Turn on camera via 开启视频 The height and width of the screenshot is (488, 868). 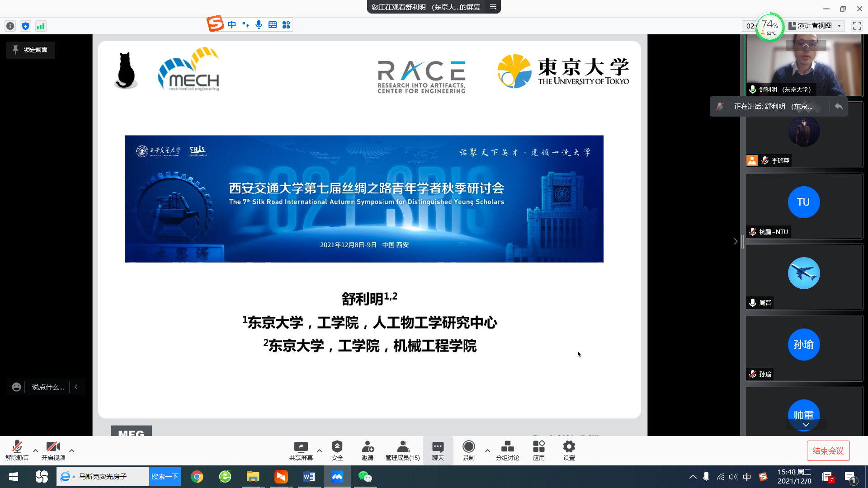[53, 447]
